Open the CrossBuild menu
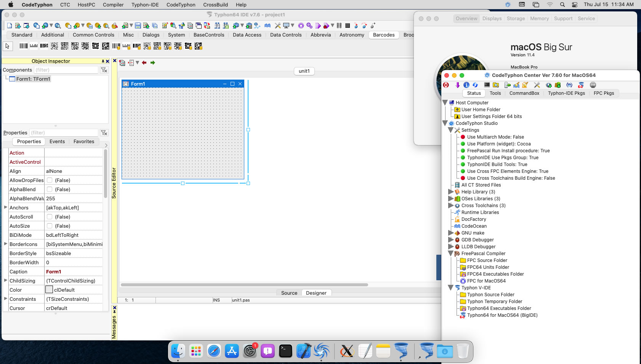 point(215,5)
